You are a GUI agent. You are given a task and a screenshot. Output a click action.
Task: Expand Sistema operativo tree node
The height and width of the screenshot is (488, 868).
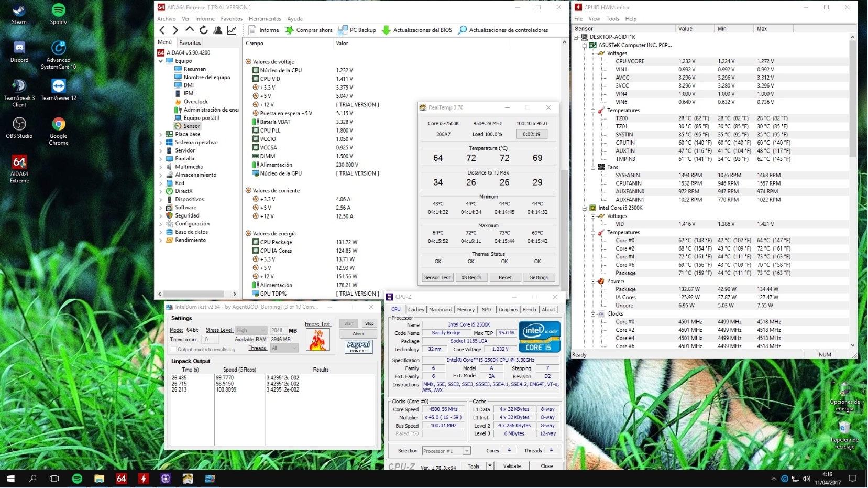tap(161, 143)
